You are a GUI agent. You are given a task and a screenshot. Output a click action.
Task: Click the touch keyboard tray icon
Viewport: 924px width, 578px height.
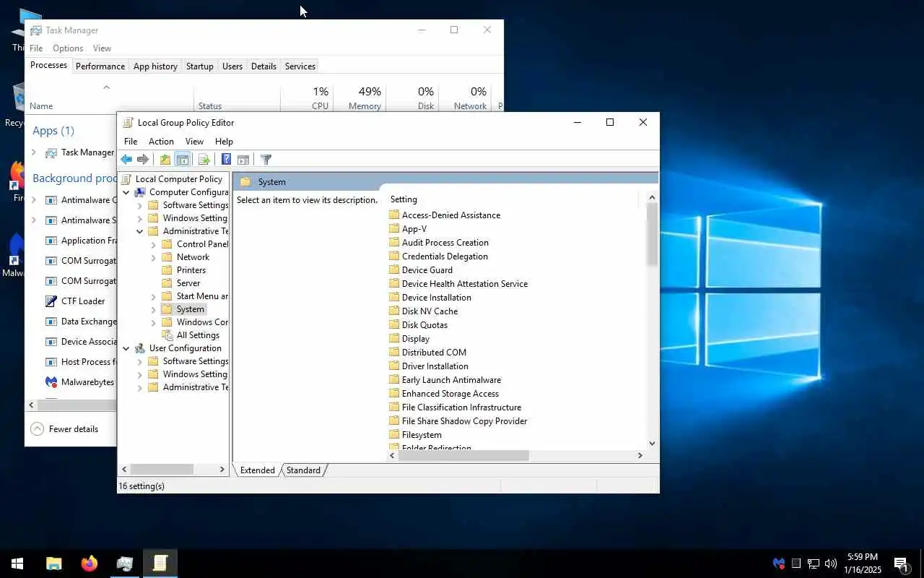796,564
